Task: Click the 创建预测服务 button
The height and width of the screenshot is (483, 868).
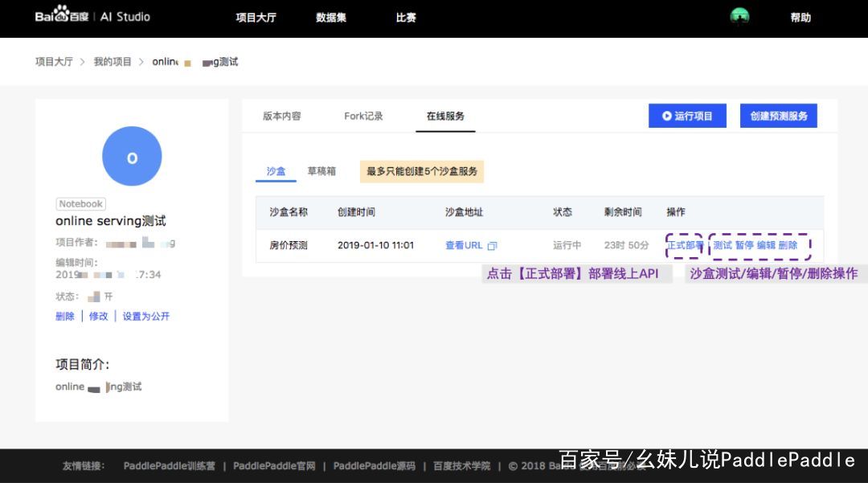Action: point(778,116)
